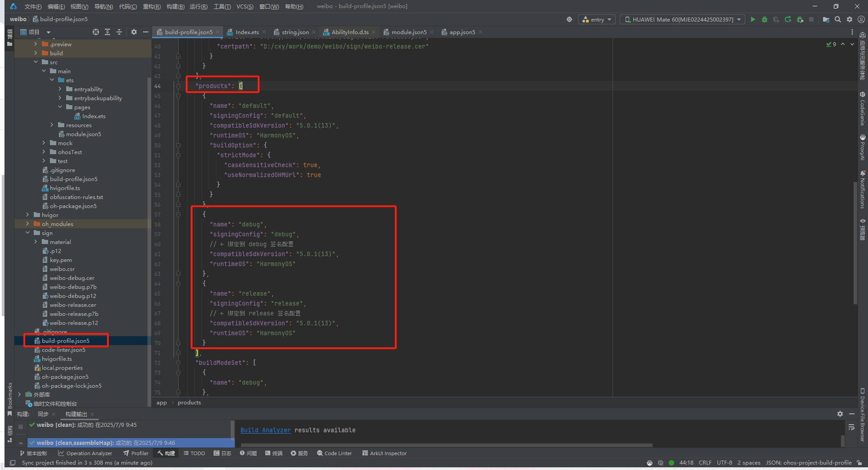868x470 pixels.
Task: Open editor tabs more-options kebab menu
Action: tap(852, 32)
